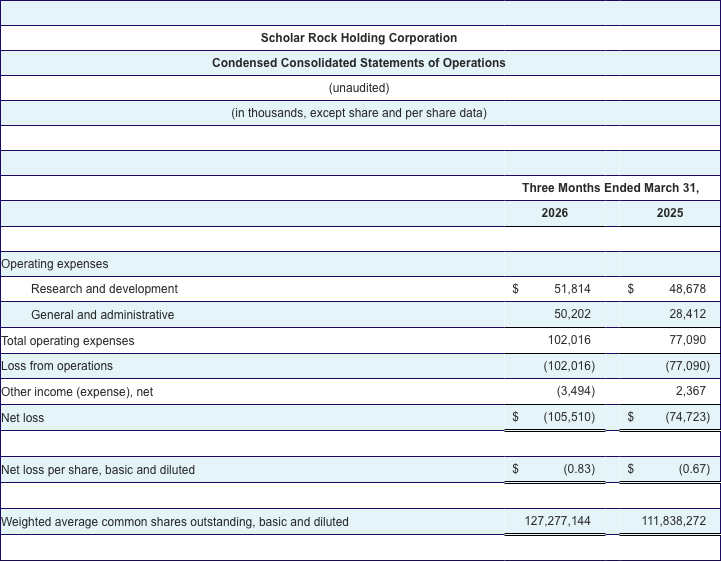Select the 2026 column header
This screenshot has width=721, height=562.
pyautogui.click(x=555, y=212)
